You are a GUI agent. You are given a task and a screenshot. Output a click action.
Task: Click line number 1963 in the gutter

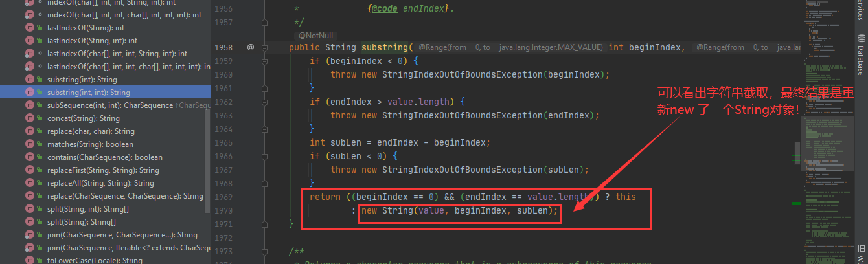tap(223, 116)
